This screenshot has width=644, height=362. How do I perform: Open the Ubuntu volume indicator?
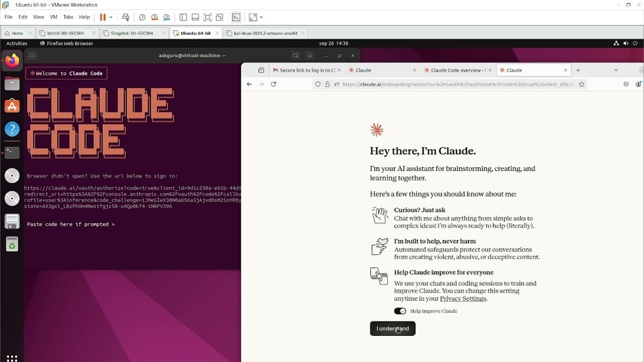pyautogui.click(x=626, y=43)
